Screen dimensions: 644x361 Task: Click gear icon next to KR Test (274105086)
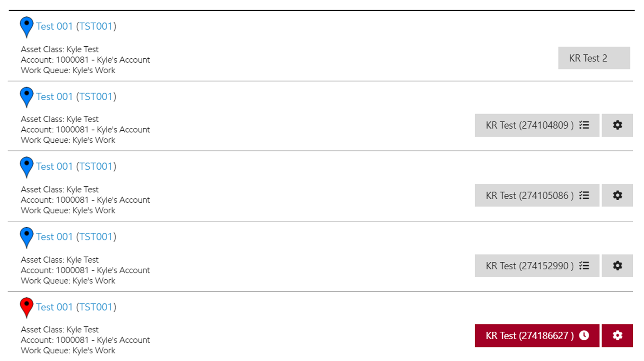coord(617,195)
